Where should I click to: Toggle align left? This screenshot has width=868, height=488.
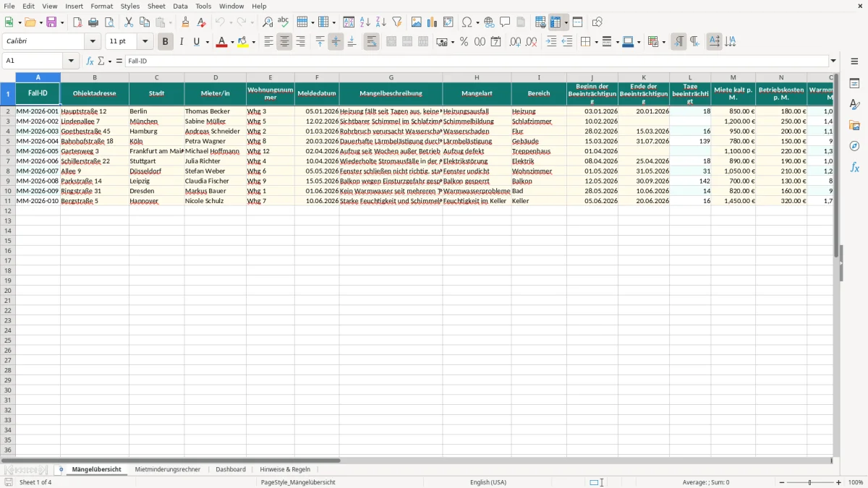coord(268,42)
